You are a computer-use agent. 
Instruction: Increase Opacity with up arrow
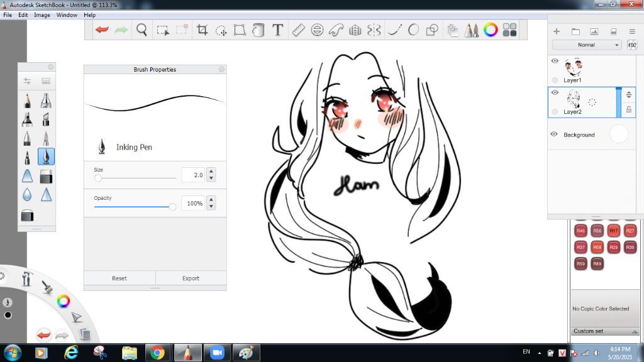tap(211, 199)
